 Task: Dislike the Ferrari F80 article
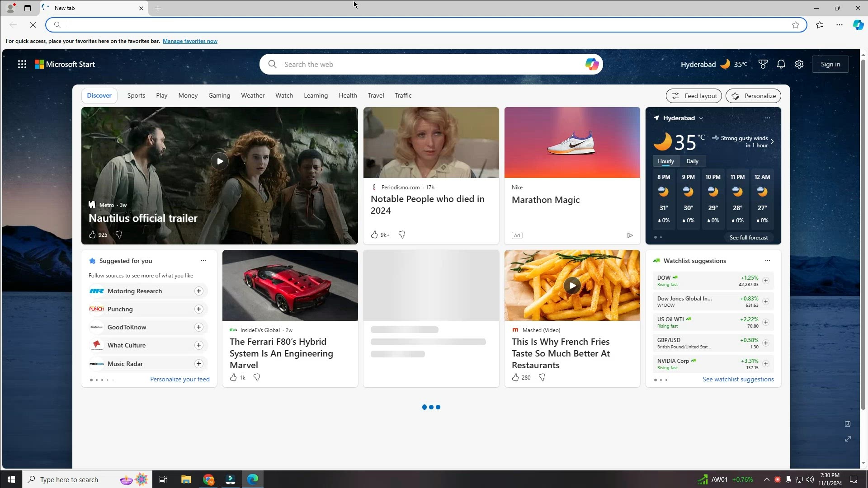click(x=257, y=377)
